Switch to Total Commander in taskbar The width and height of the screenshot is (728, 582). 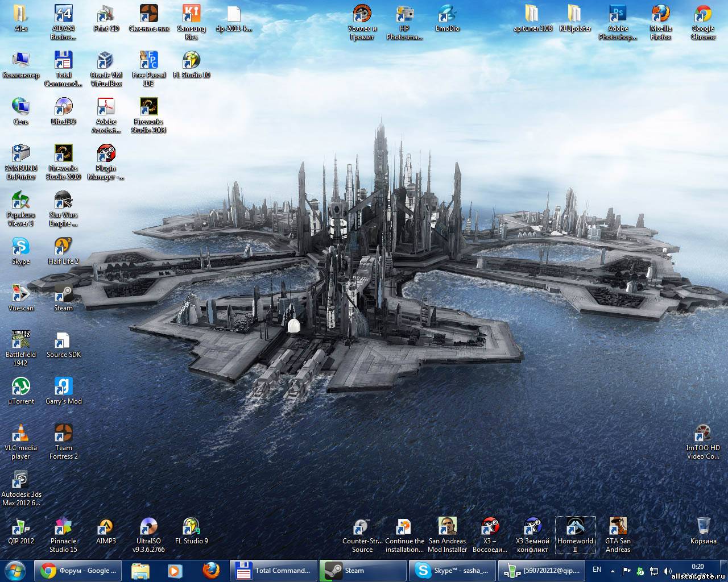click(273, 571)
